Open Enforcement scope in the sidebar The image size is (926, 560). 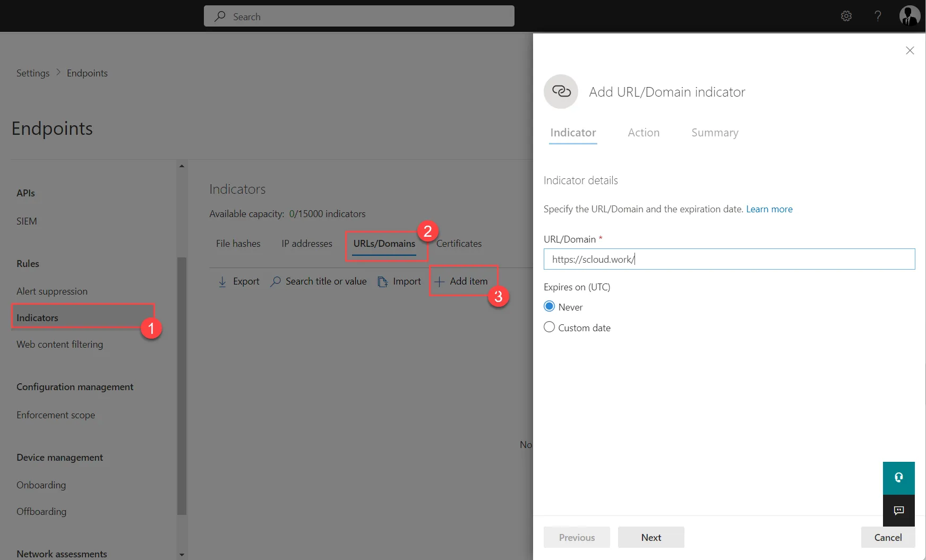point(56,415)
